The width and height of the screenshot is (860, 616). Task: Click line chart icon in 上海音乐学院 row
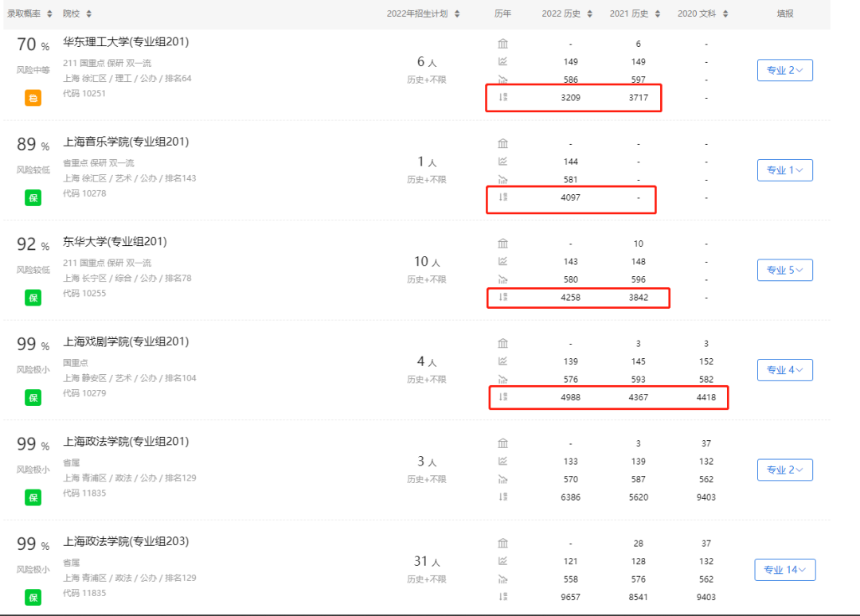point(502,161)
